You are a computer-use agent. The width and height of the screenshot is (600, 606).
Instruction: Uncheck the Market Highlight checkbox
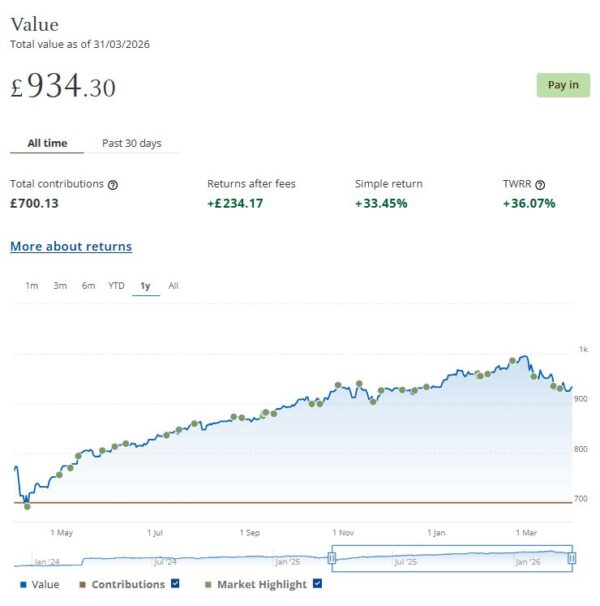(x=317, y=584)
